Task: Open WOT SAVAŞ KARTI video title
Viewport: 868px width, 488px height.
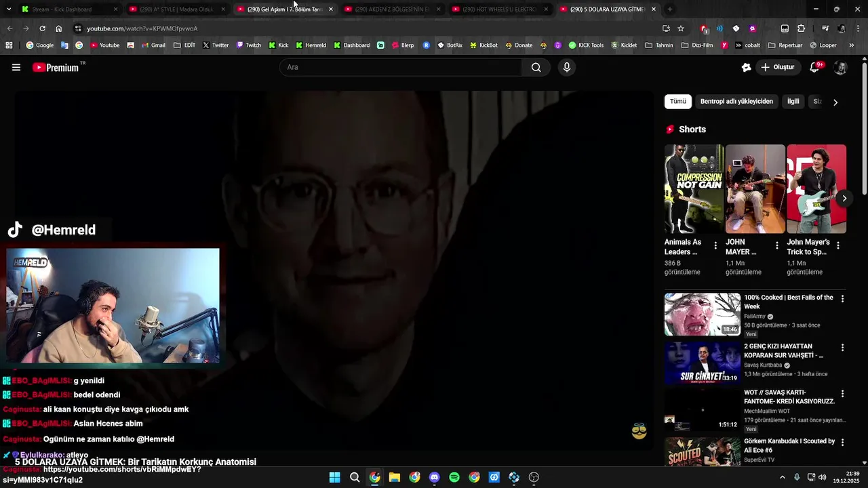Action: [x=789, y=396]
